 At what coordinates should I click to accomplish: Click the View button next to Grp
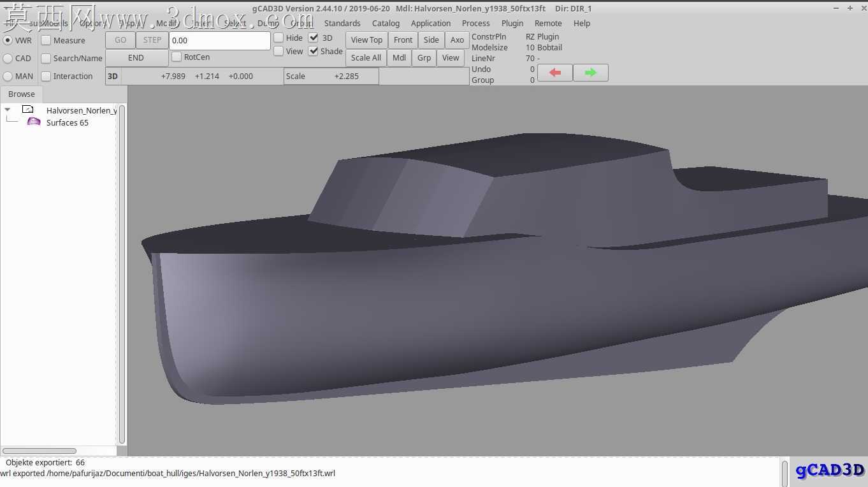[451, 57]
